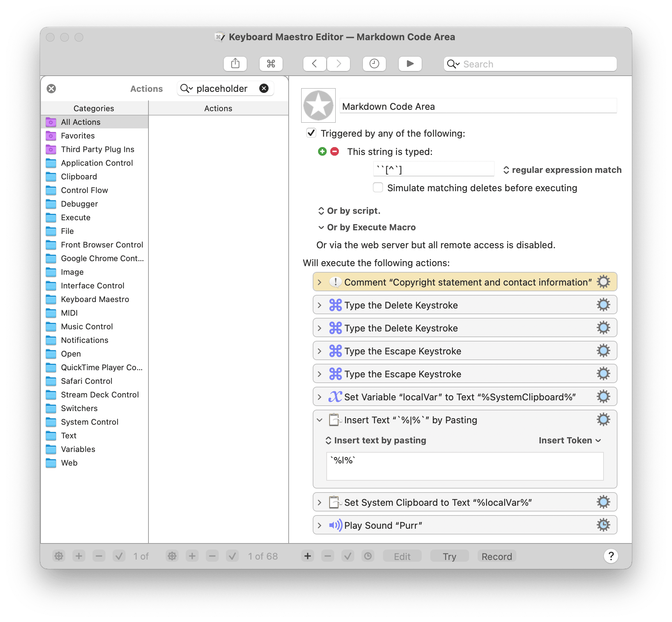Open the help question mark button

611,556
